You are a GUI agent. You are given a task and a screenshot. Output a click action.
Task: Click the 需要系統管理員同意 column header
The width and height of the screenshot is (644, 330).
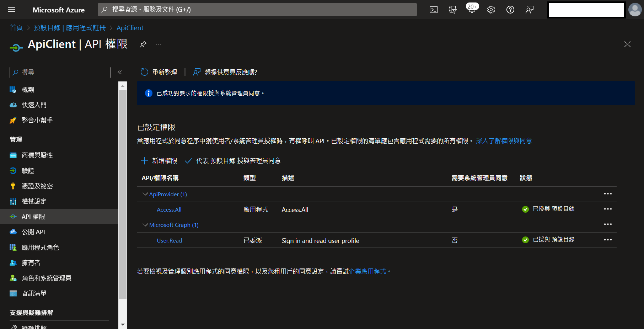(479, 178)
